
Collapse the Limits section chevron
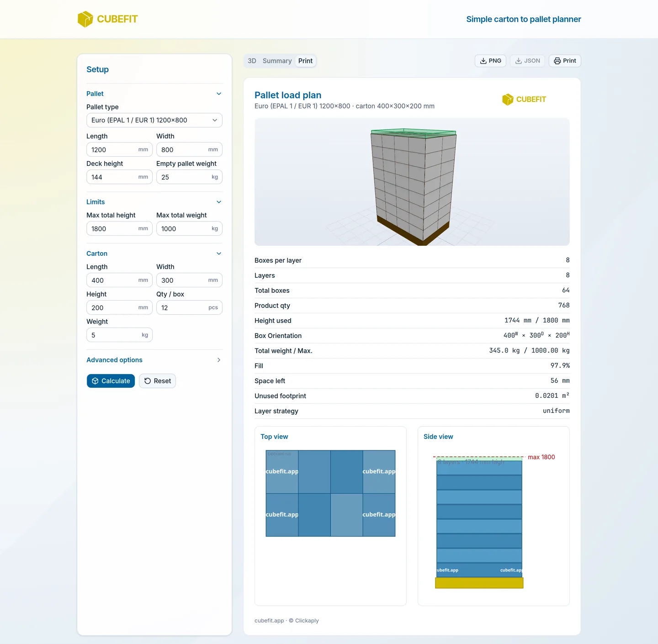[x=219, y=202]
